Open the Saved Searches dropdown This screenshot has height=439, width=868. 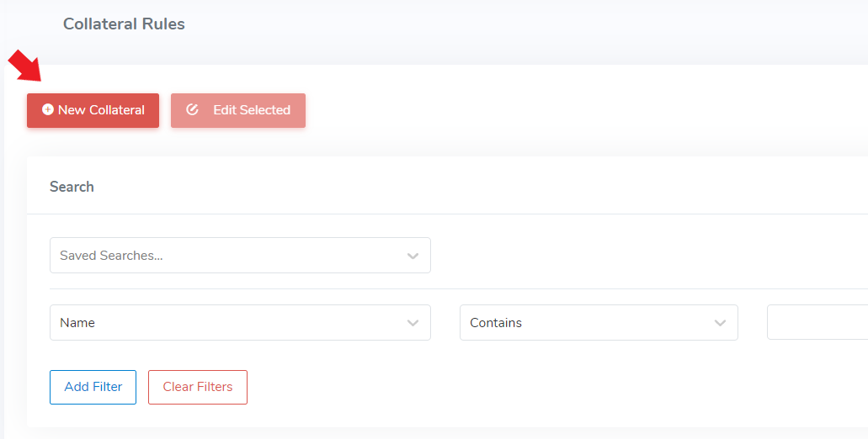[x=240, y=256]
